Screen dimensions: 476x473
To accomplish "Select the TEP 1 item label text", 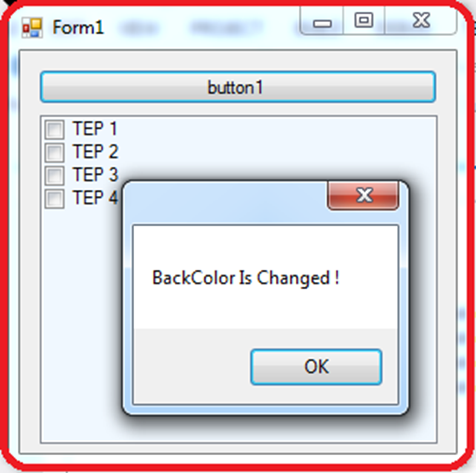I will 95,128.
